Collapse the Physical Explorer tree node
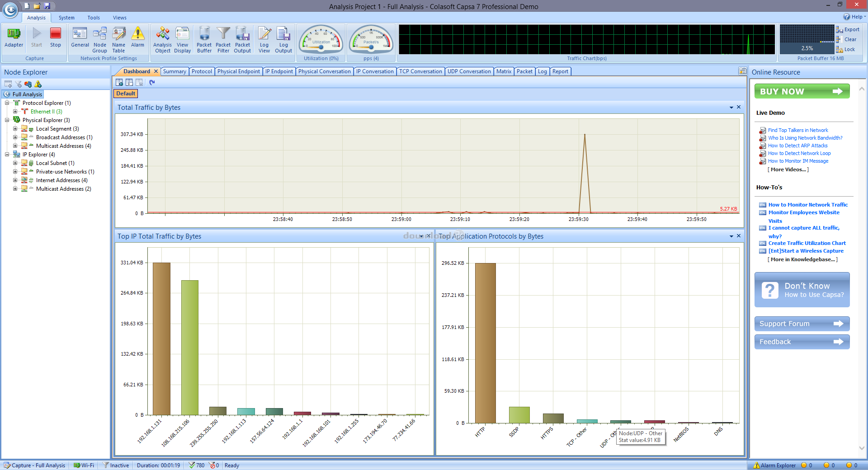 [x=7, y=120]
